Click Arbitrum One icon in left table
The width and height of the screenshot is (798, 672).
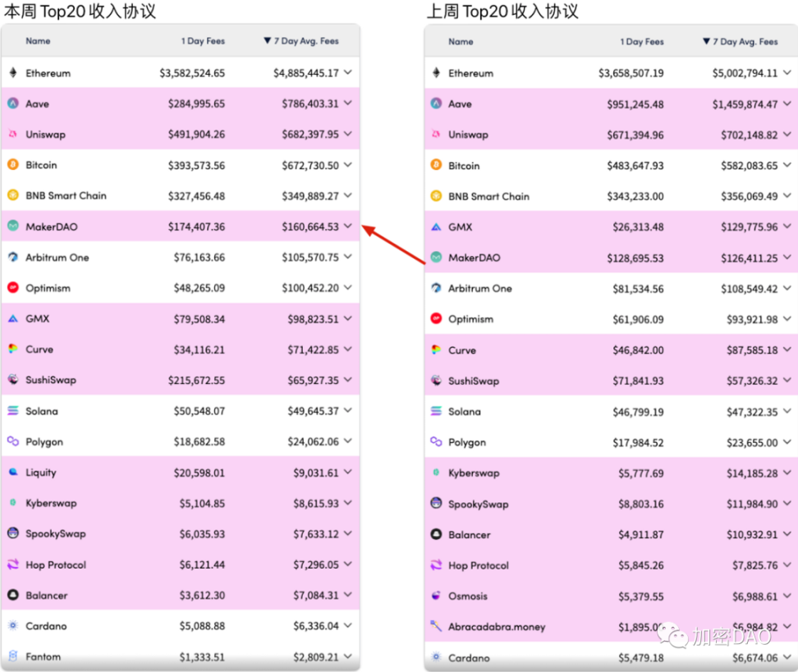13,257
